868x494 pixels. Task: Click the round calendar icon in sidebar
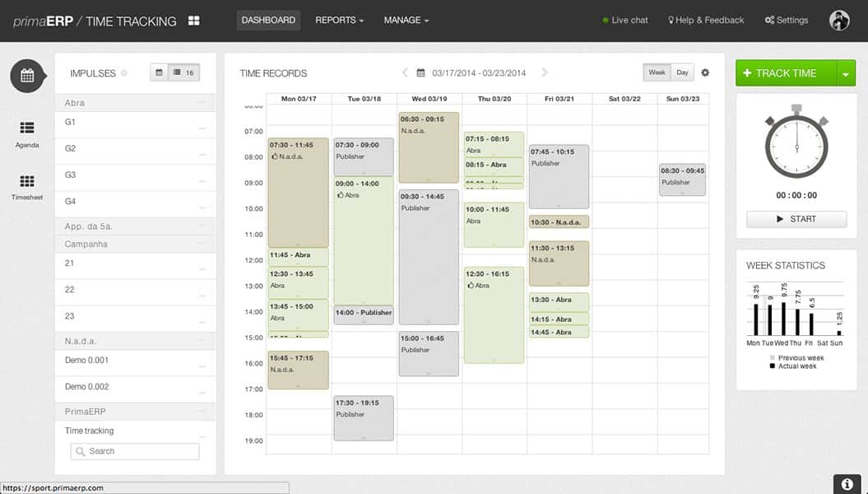27,76
